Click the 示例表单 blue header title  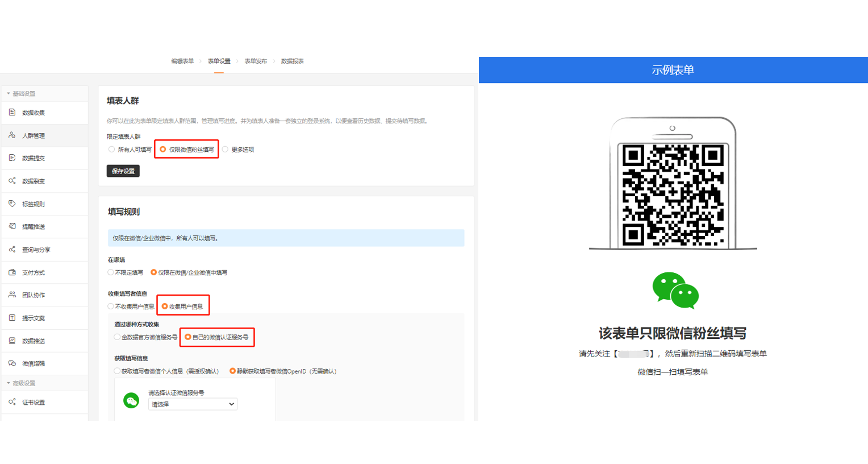tap(673, 70)
